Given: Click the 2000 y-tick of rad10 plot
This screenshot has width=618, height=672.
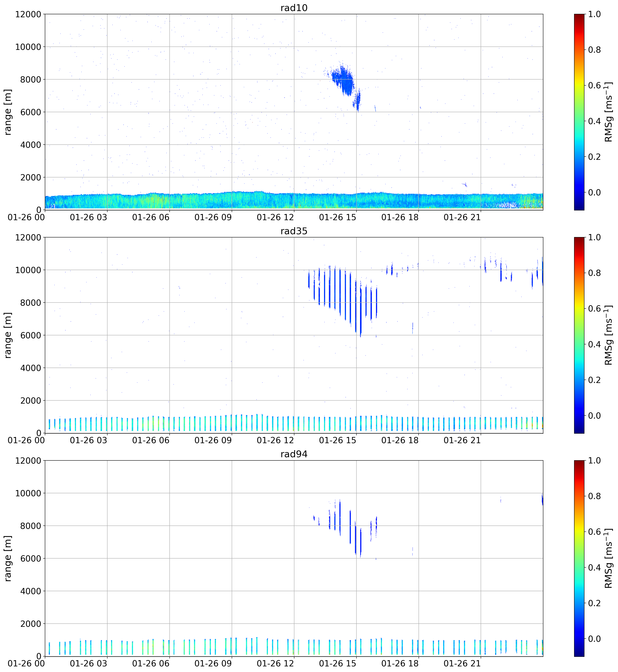Looking at the screenshot, I should tap(31, 177).
